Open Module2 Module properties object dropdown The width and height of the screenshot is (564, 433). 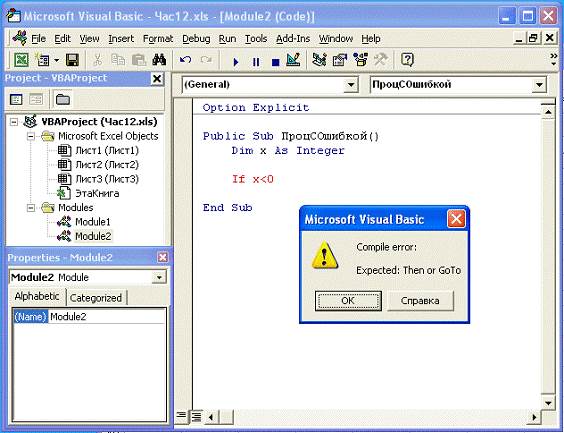[159, 277]
